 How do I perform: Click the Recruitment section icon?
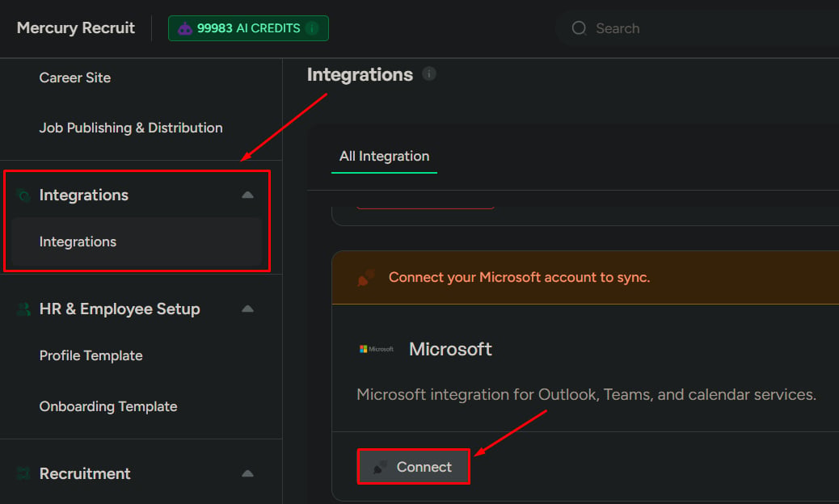point(23,473)
